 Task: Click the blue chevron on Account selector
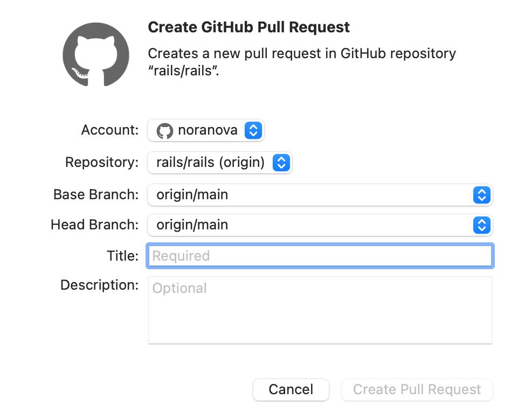point(253,130)
